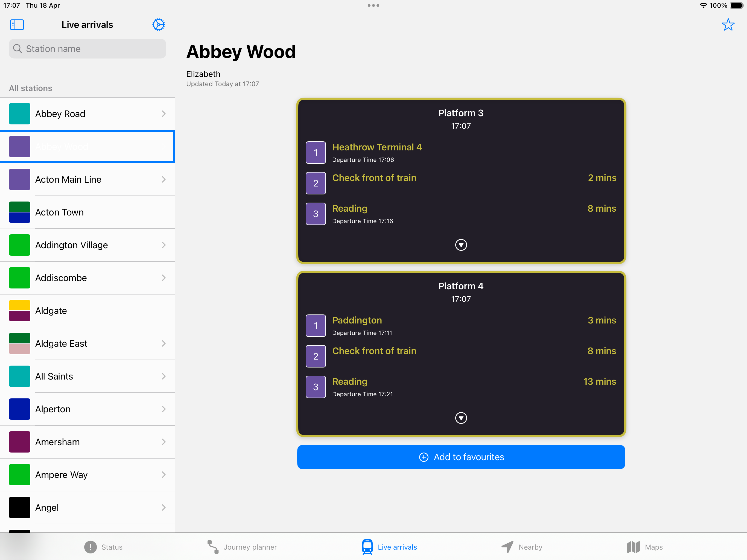
Task: Tap the Elizabeth line label
Action: tap(203, 74)
